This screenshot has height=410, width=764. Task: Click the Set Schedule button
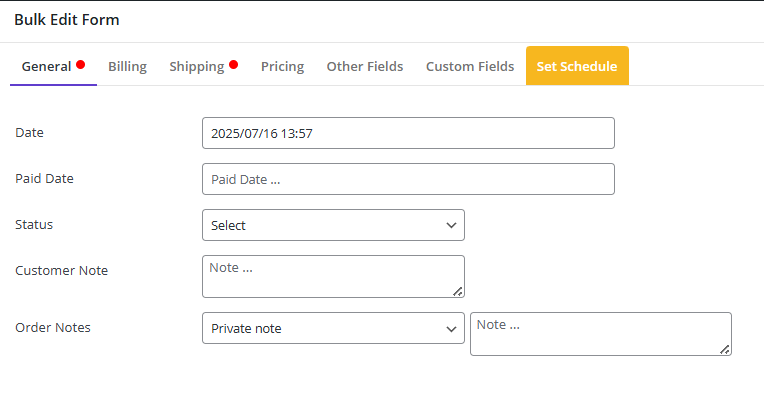tap(577, 66)
